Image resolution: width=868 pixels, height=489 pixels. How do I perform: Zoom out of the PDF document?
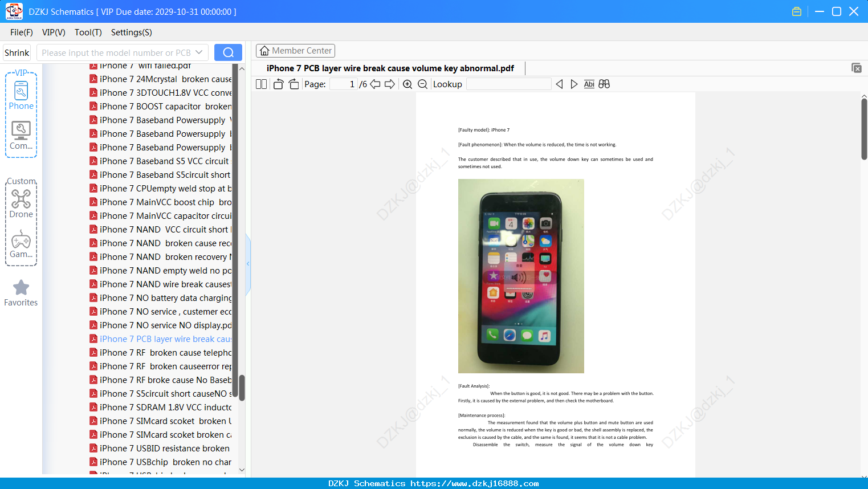tap(422, 84)
